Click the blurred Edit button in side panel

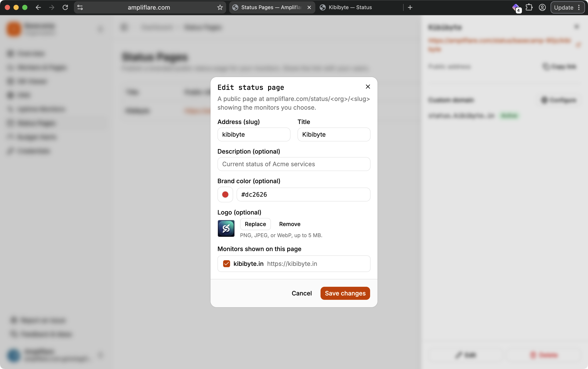click(466, 355)
